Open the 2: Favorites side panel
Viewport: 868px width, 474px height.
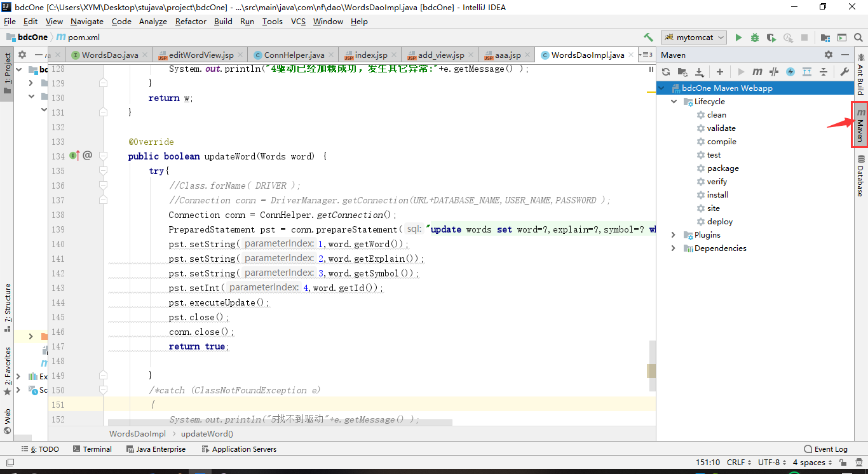click(8, 372)
